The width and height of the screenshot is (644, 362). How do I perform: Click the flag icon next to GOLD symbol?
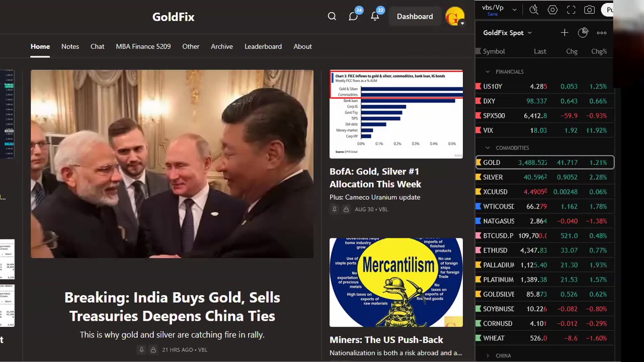click(478, 162)
